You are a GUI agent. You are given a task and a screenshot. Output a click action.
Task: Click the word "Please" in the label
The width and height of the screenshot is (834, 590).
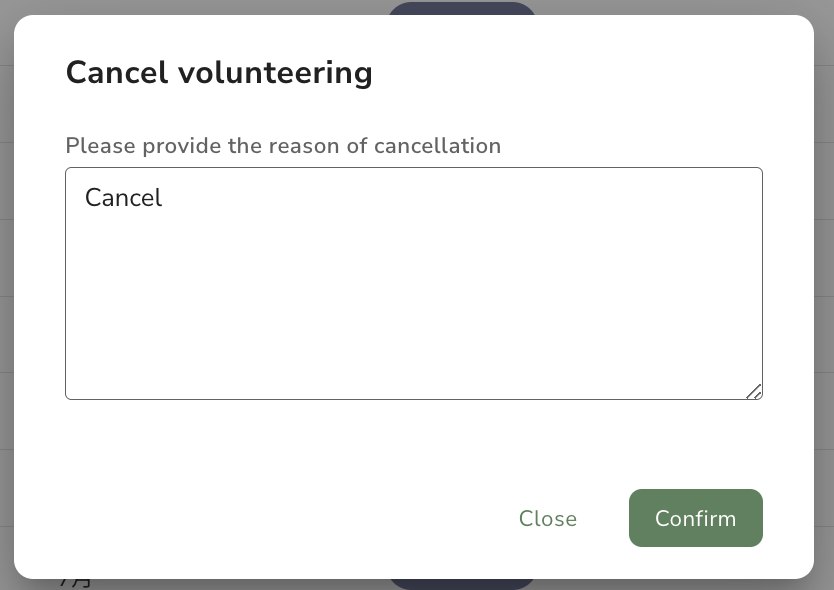[x=101, y=146]
